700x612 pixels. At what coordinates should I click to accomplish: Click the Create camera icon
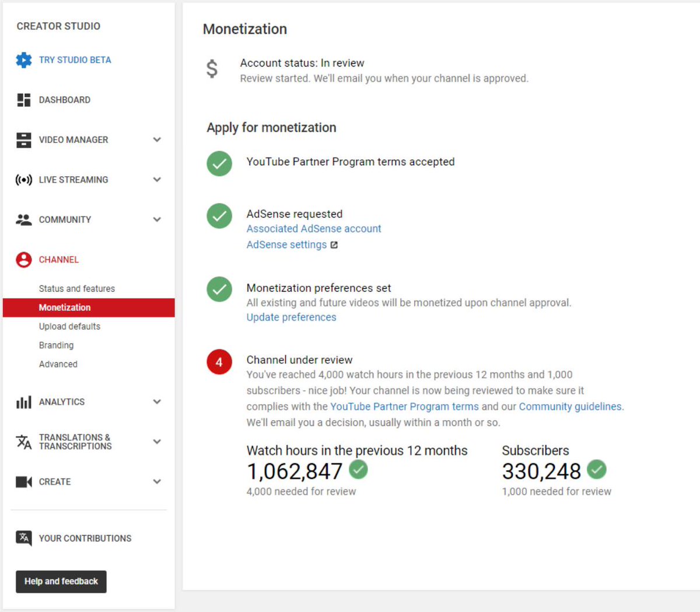click(24, 482)
